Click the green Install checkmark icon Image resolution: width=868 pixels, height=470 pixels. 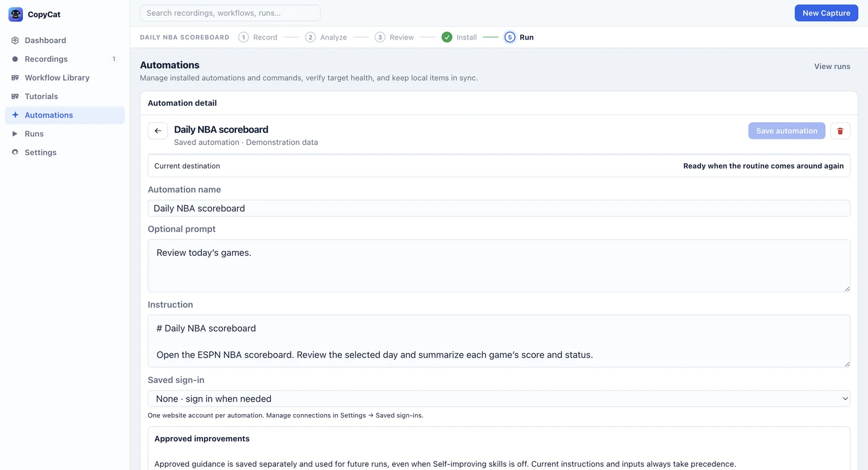tap(447, 37)
